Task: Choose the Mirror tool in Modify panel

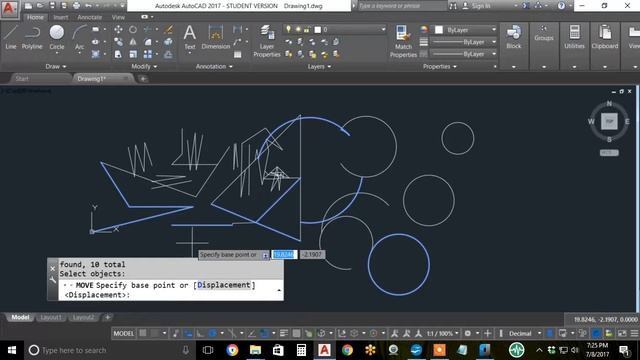Action: (133, 42)
